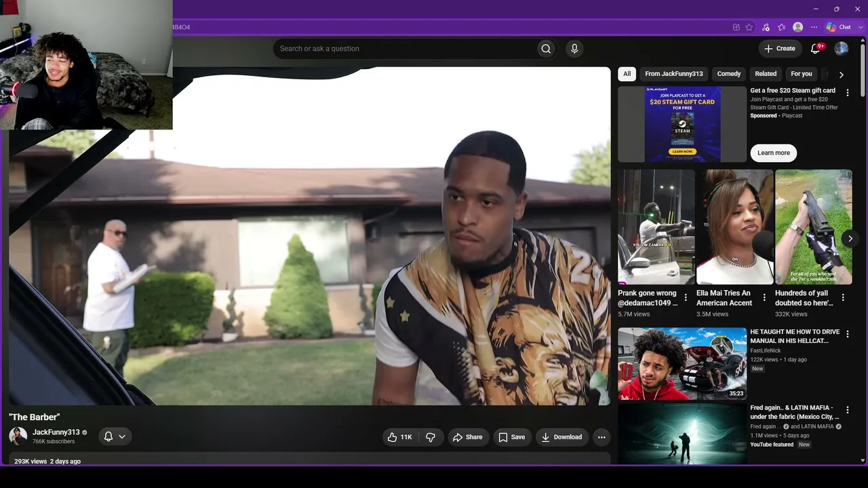Screen dimensions: 868x488
Task: Like the video with 11K thumbs up
Action: [400, 437]
